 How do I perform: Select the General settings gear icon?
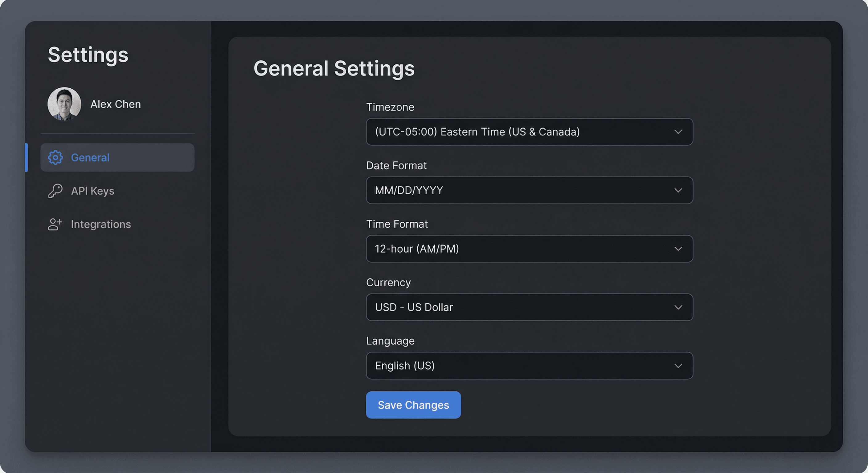[x=55, y=157]
